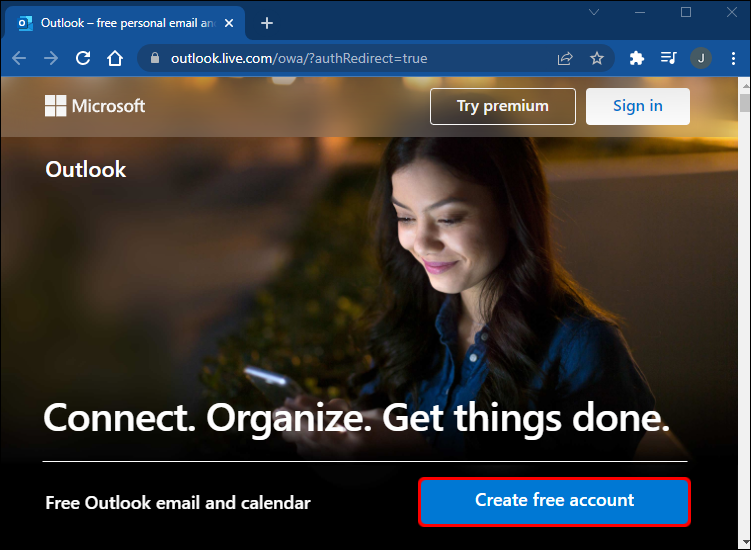The height and width of the screenshot is (550, 751).
Task: Go forward to the next page
Action: pos(51,58)
